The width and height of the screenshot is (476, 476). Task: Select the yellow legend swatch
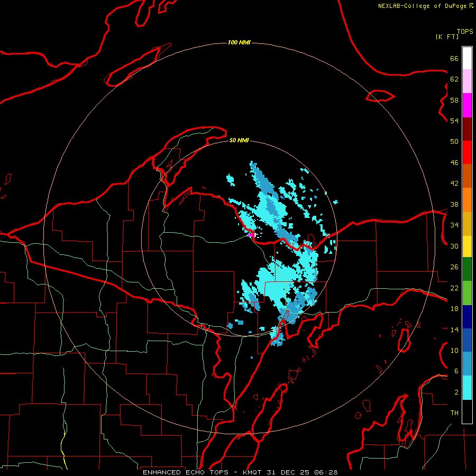coord(467,246)
